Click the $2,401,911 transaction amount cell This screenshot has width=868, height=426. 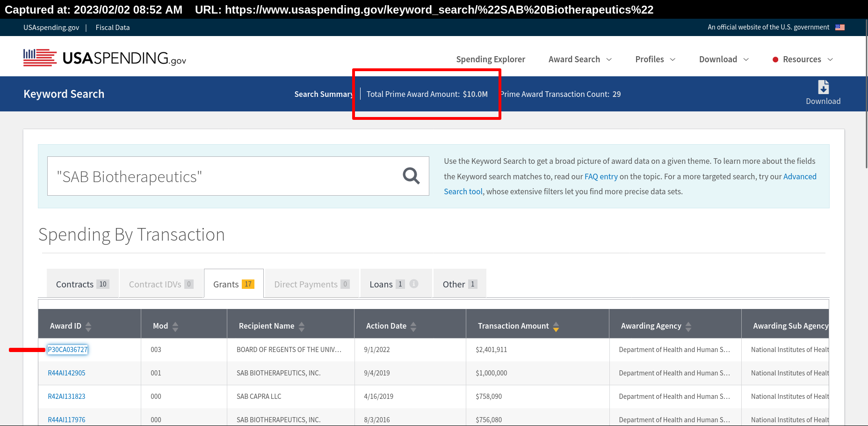tap(538, 350)
